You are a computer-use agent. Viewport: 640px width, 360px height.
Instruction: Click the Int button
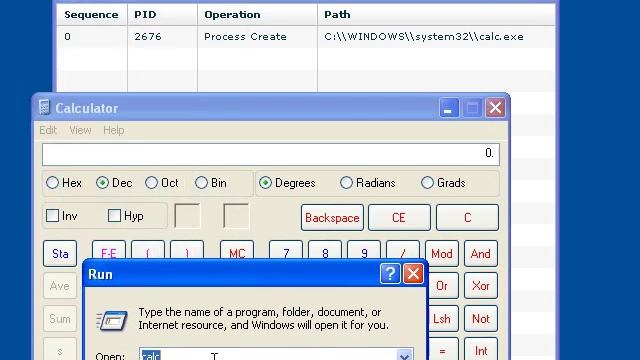click(x=481, y=349)
